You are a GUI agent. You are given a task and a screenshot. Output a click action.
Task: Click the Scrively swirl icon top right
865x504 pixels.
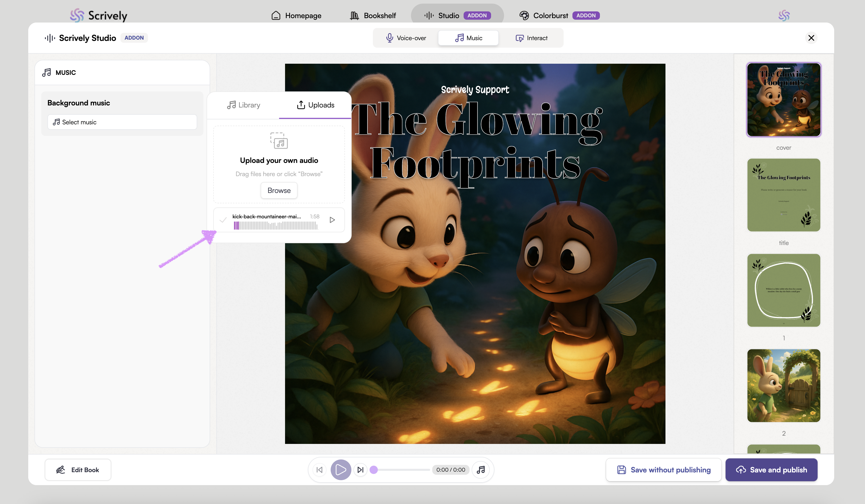coord(784,16)
